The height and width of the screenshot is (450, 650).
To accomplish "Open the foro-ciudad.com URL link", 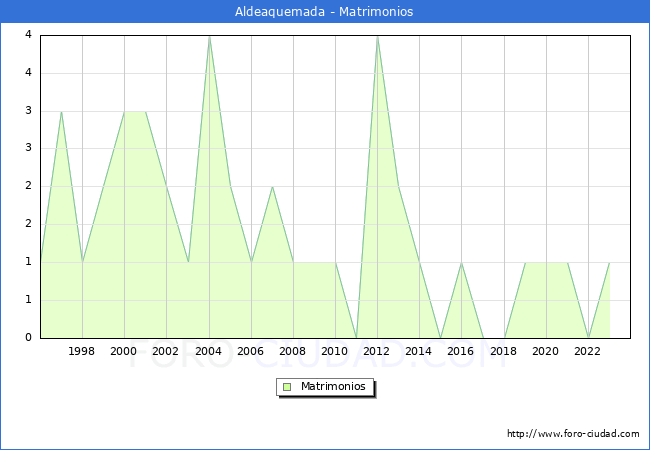I will click(573, 434).
